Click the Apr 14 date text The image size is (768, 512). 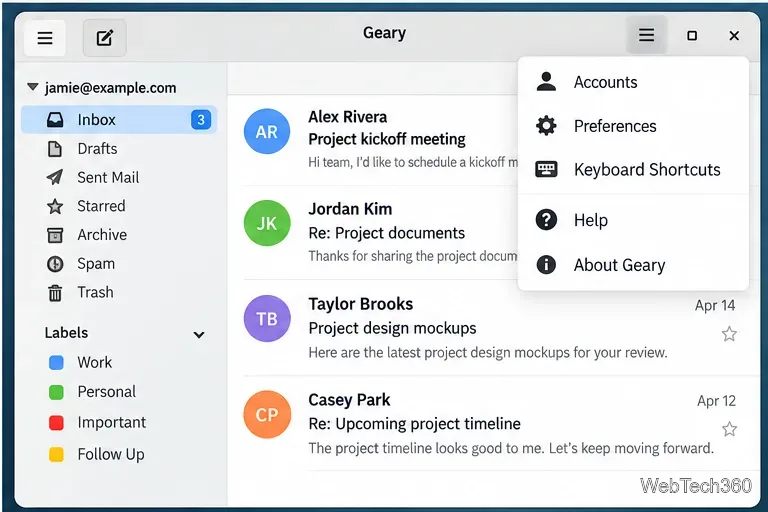[715, 306]
